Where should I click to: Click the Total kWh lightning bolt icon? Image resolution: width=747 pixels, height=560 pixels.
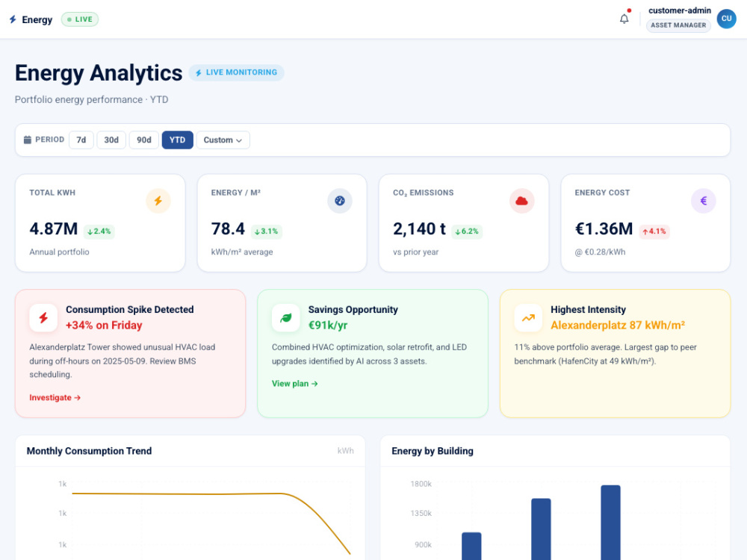[158, 201]
